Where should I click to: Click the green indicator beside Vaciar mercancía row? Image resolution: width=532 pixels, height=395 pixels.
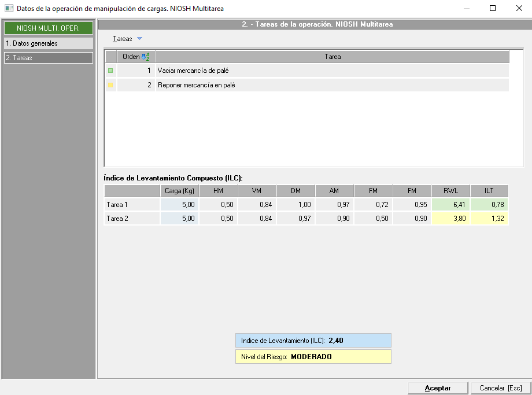tap(110, 71)
